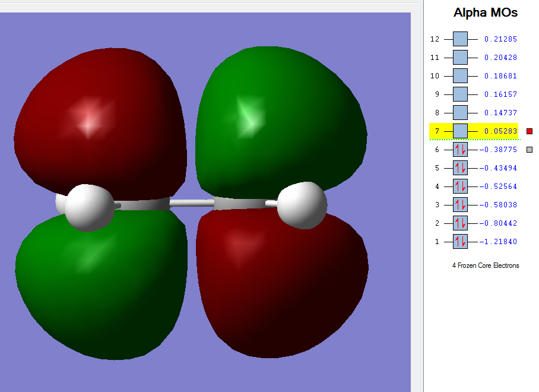Click energy value -0.43494
Screen dimensions: 539x392
point(498,168)
